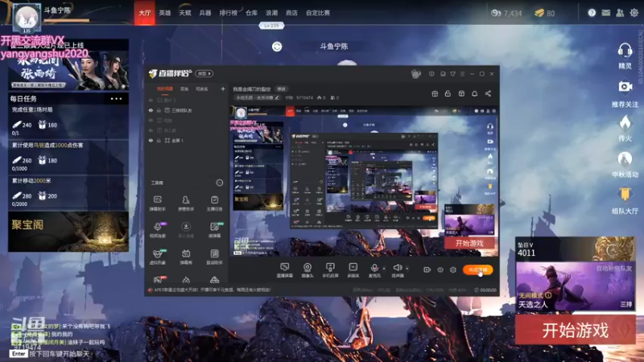The width and height of the screenshot is (644, 362).
Task: Open the 多人连麦 tool
Action: point(186,230)
